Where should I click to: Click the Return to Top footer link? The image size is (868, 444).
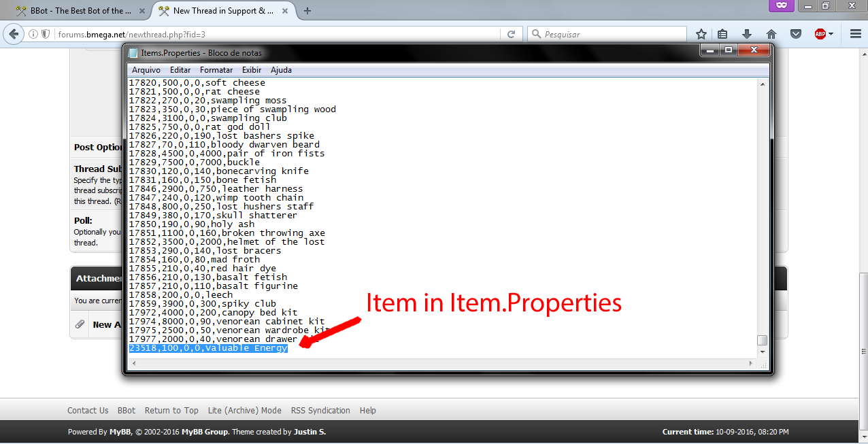171,411
